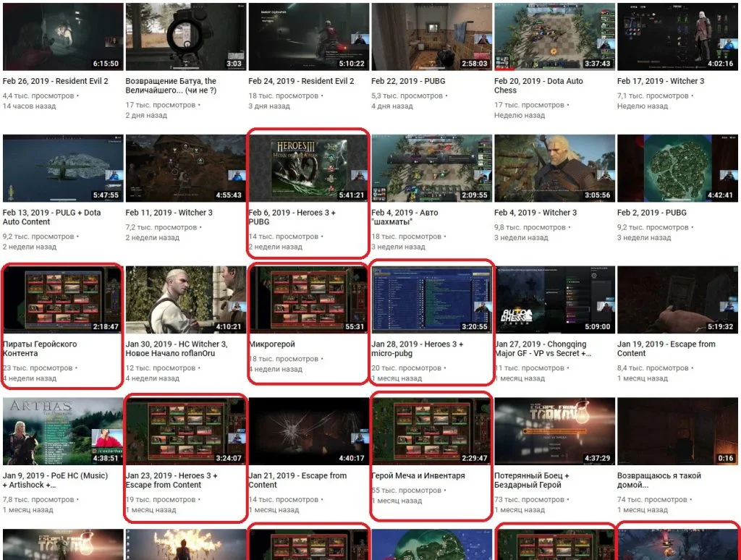Open title 'Jan 23, 2019 - Heroes 3 + Escape from Content'
Screen dimensions: 741x560
tap(171, 480)
